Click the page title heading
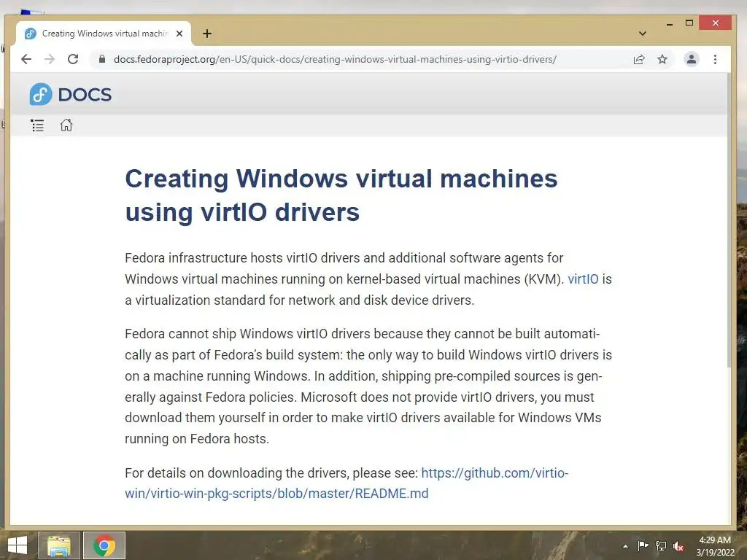 [x=341, y=195]
